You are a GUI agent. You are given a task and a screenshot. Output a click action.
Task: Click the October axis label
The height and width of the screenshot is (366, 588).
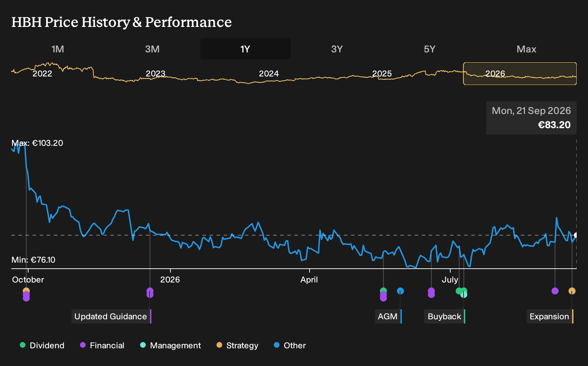point(28,280)
